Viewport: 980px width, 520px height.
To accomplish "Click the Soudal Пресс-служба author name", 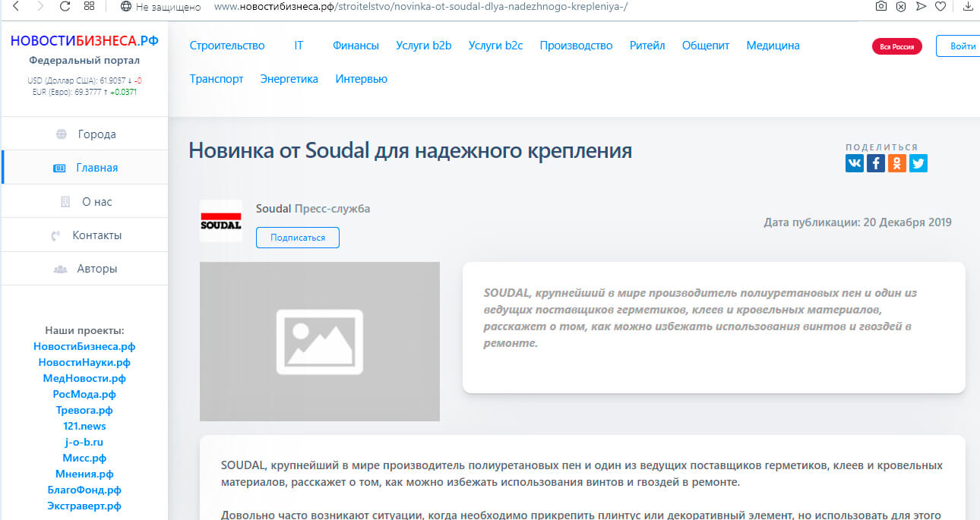I will click(x=313, y=208).
